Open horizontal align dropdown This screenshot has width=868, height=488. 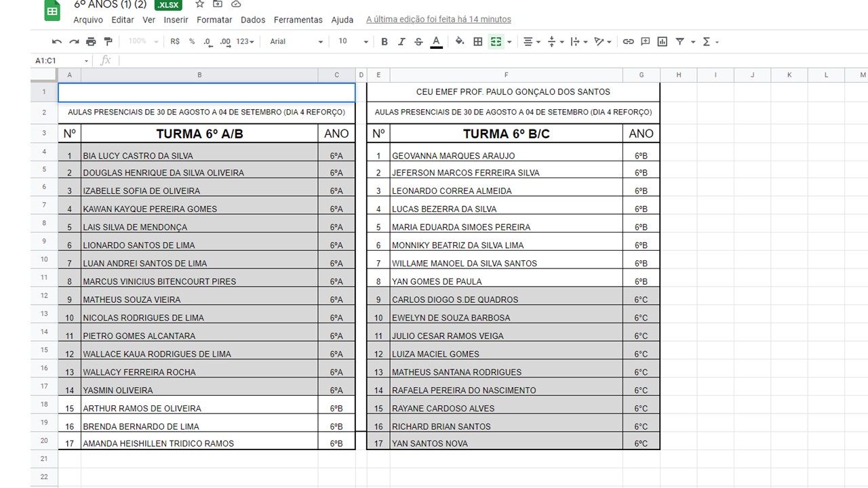(x=532, y=42)
